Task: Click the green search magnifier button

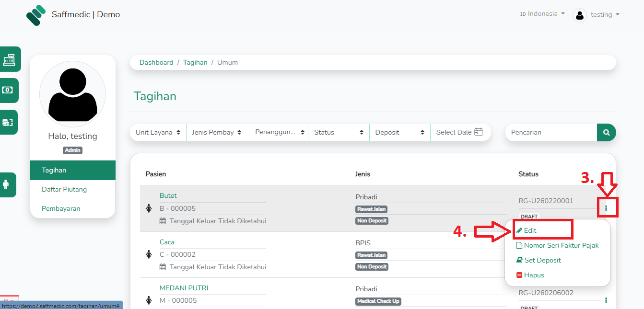Action: coord(606,132)
